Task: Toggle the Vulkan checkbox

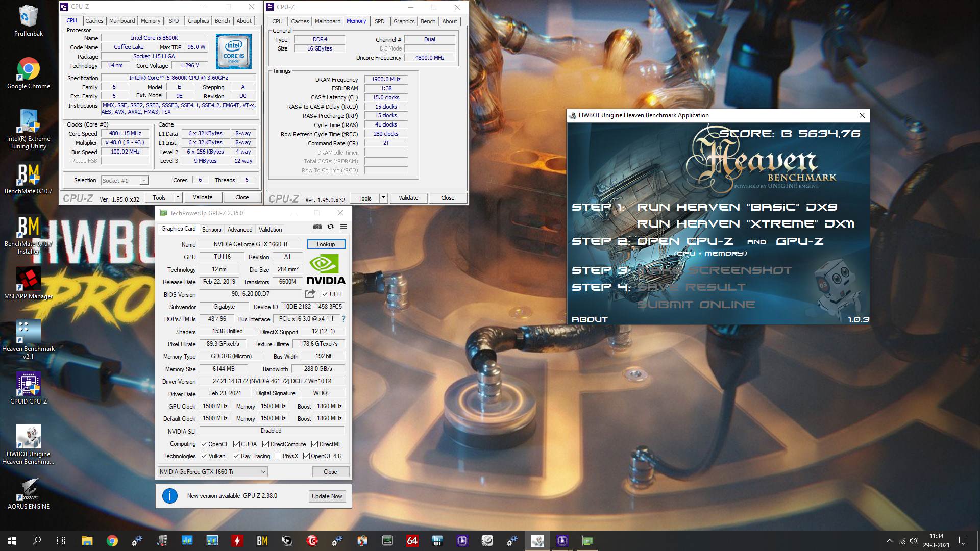Action: click(x=204, y=456)
